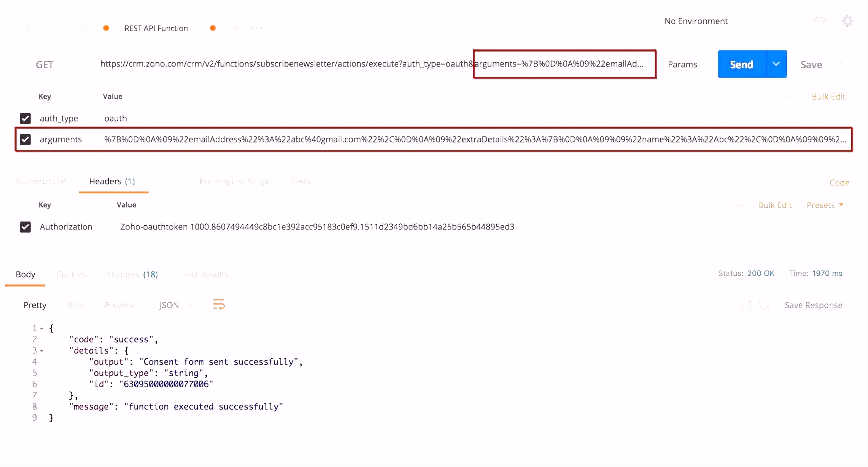The height and width of the screenshot is (467, 868).
Task: Click the Send dropdown arrow
Action: pyautogui.click(x=776, y=64)
